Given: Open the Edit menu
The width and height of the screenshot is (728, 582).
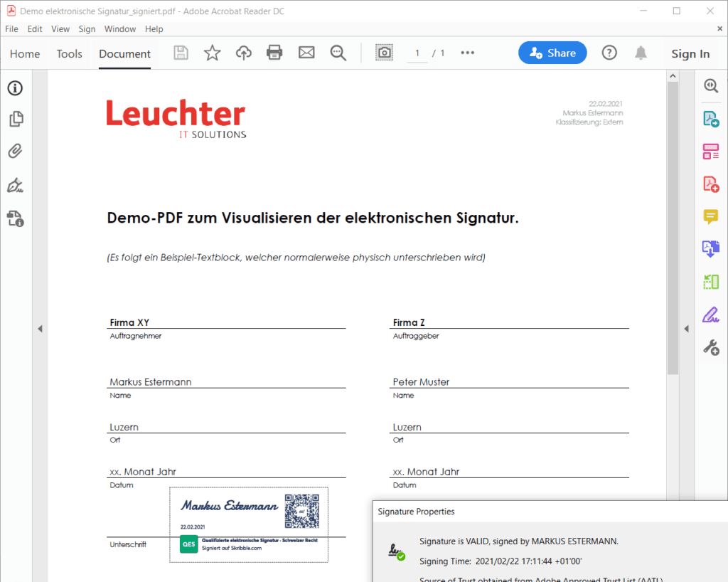Looking at the screenshot, I should pyautogui.click(x=35, y=28).
